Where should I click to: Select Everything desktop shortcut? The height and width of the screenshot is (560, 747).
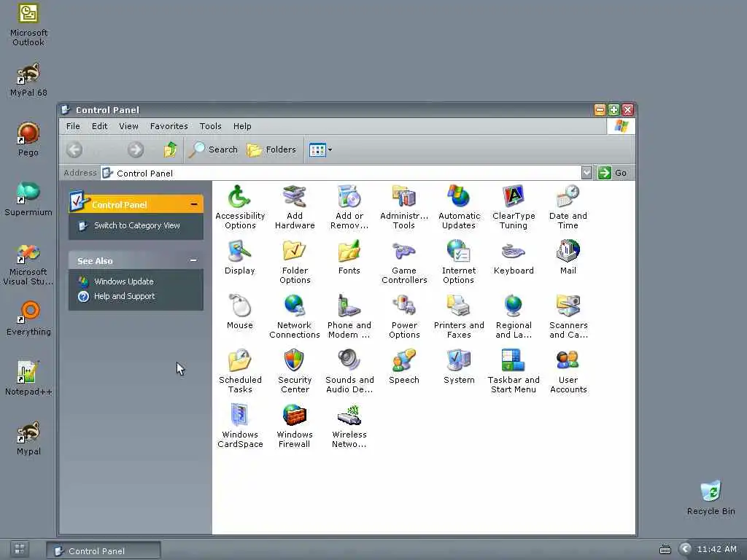[x=28, y=319]
